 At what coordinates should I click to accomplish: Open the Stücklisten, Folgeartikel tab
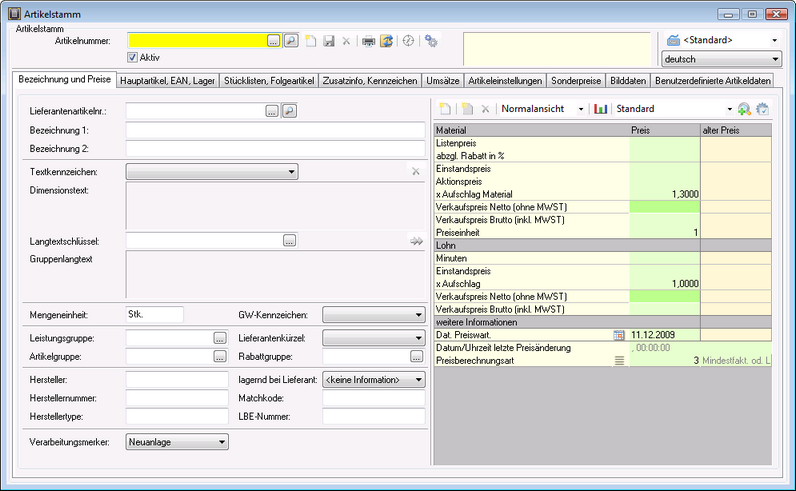tap(269, 80)
